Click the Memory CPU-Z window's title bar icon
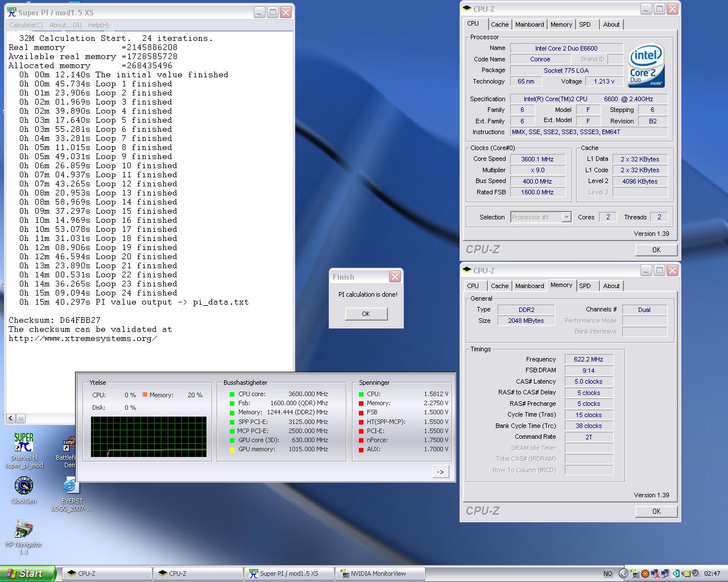This screenshot has width=728, height=582. [467, 270]
